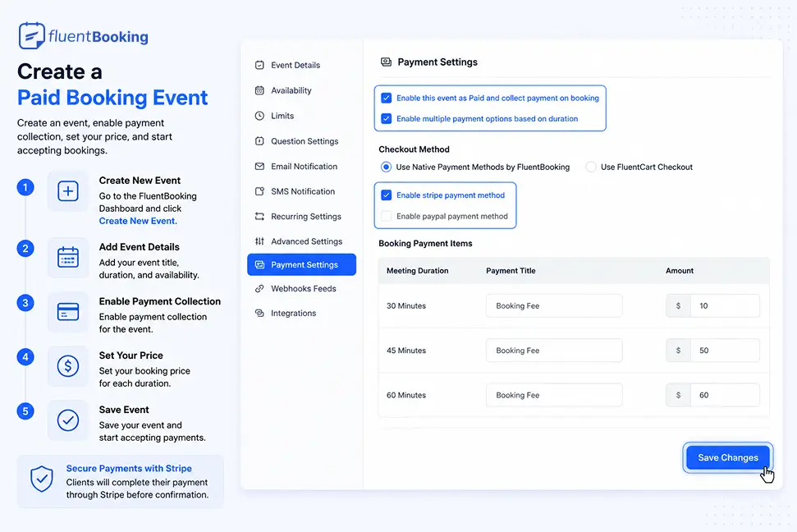
Task: Click the Event Details sidebar icon
Action: coord(259,65)
